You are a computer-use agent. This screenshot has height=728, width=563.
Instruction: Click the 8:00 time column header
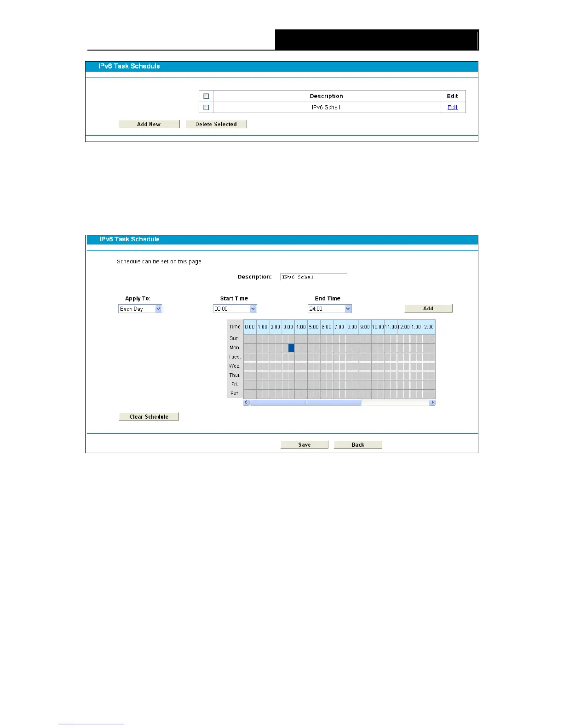tap(352, 327)
